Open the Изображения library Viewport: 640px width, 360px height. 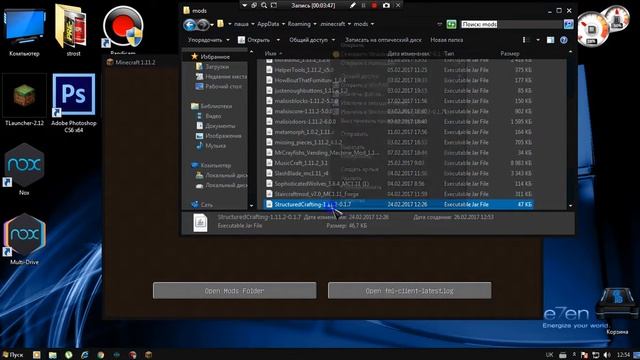point(223,136)
